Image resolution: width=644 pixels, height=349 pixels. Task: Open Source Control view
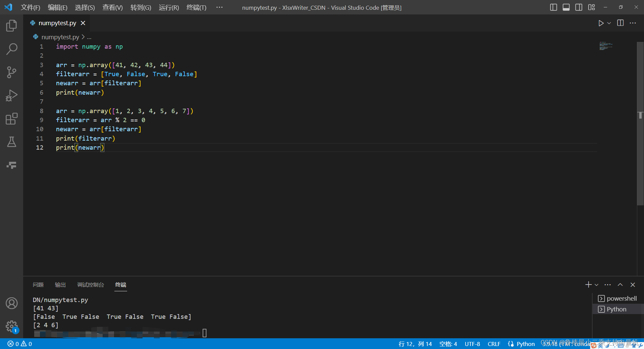[11, 72]
